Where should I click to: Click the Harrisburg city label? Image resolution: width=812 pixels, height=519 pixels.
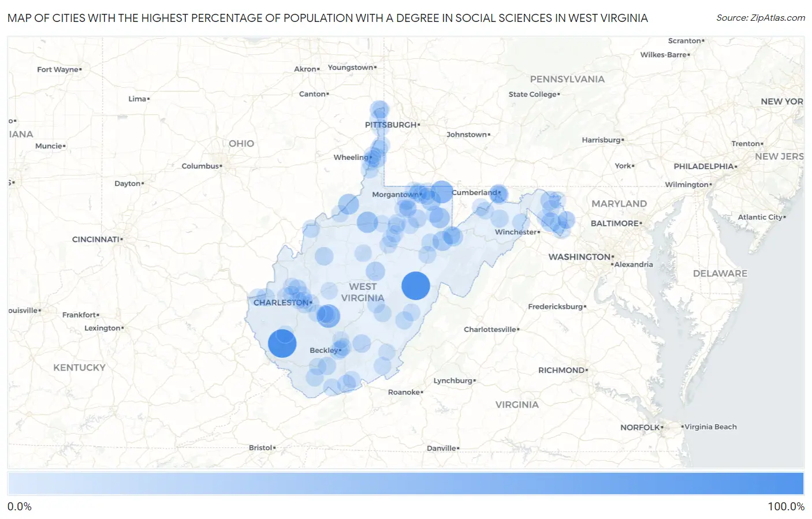[601, 140]
